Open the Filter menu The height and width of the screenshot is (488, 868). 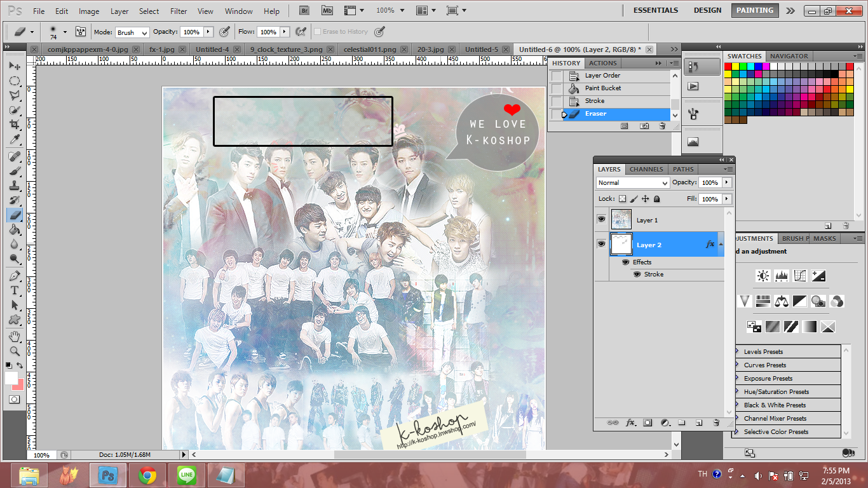(179, 11)
